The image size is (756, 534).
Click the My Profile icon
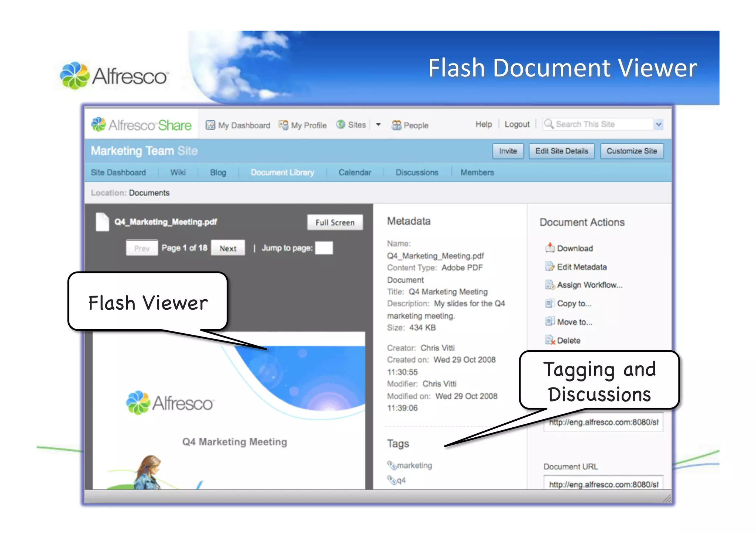pos(283,125)
